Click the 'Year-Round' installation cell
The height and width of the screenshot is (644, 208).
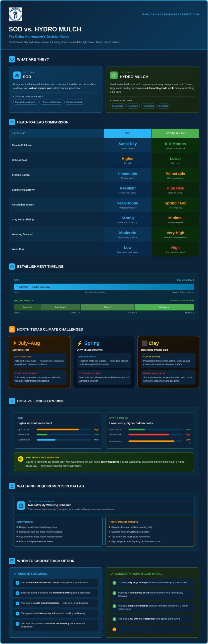coord(128,205)
